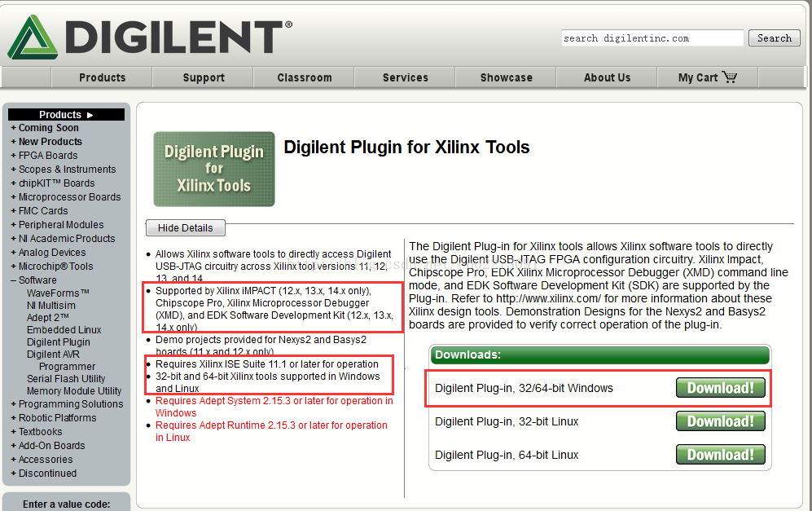The image size is (812, 511).
Task: Toggle the Hide Details button
Action: [x=186, y=228]
